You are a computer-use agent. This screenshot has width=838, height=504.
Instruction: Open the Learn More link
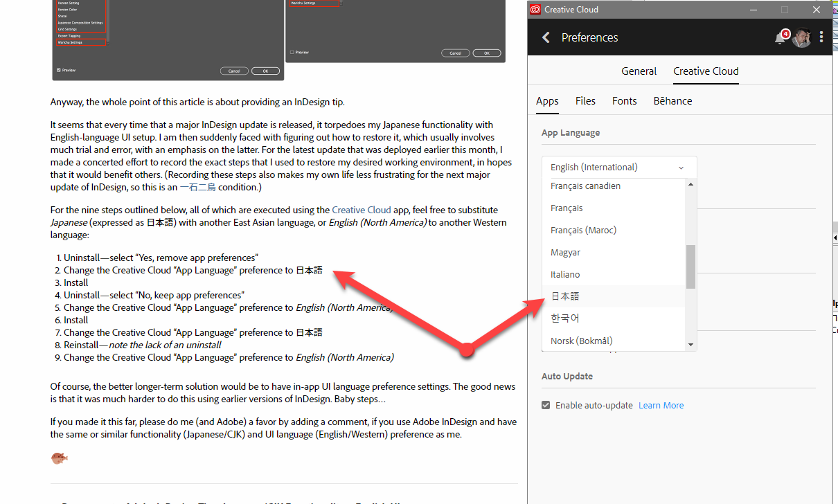tap(661, 405)
